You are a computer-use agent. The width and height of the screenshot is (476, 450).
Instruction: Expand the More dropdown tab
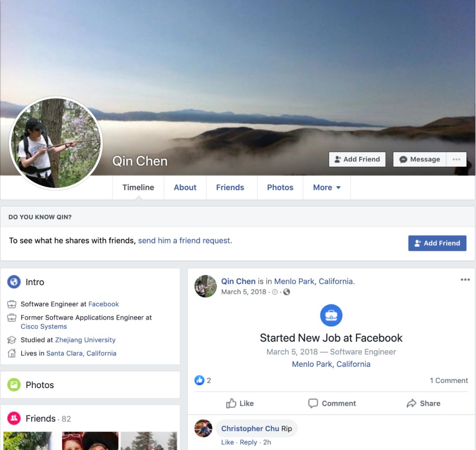pos(327,187)
